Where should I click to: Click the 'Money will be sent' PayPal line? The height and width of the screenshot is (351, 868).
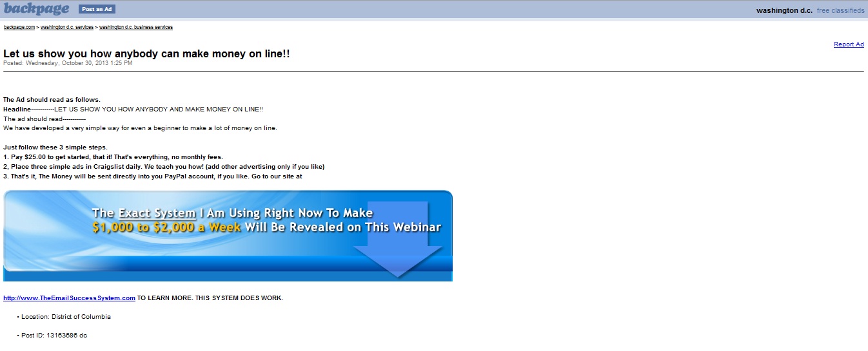(x=152, y=176)
